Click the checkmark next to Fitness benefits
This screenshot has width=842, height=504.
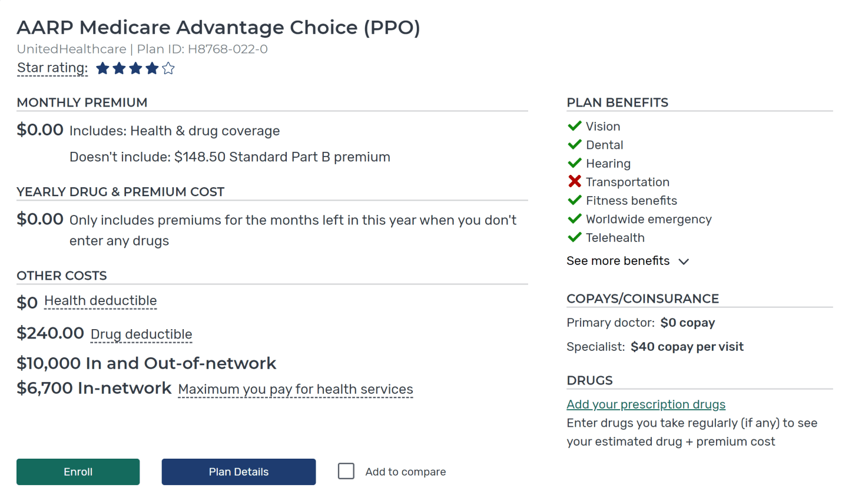[575, 200]
